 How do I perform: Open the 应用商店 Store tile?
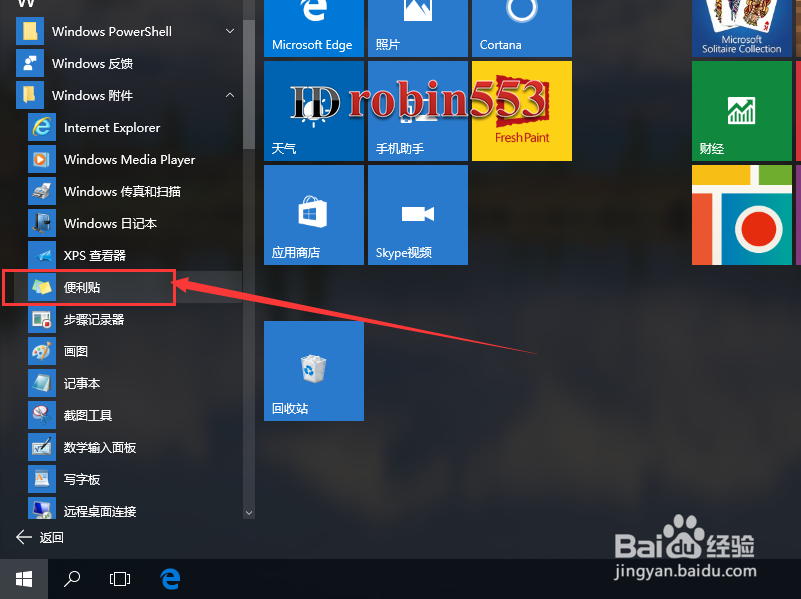(x=313, y=214)
